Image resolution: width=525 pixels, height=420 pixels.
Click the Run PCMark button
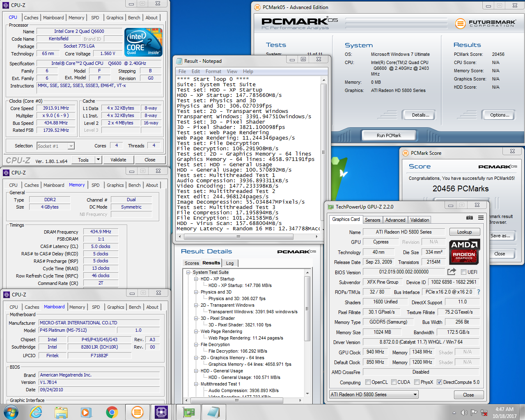pyautogui.click(x=389, y=135)
